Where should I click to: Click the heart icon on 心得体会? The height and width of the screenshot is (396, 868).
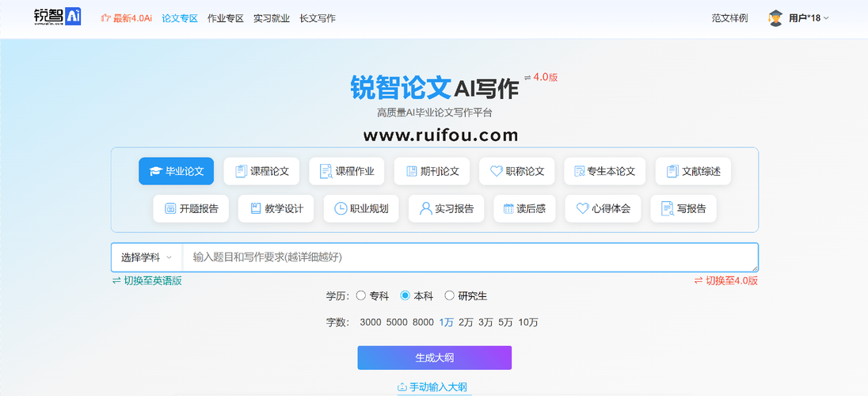(x=582, y=209)
